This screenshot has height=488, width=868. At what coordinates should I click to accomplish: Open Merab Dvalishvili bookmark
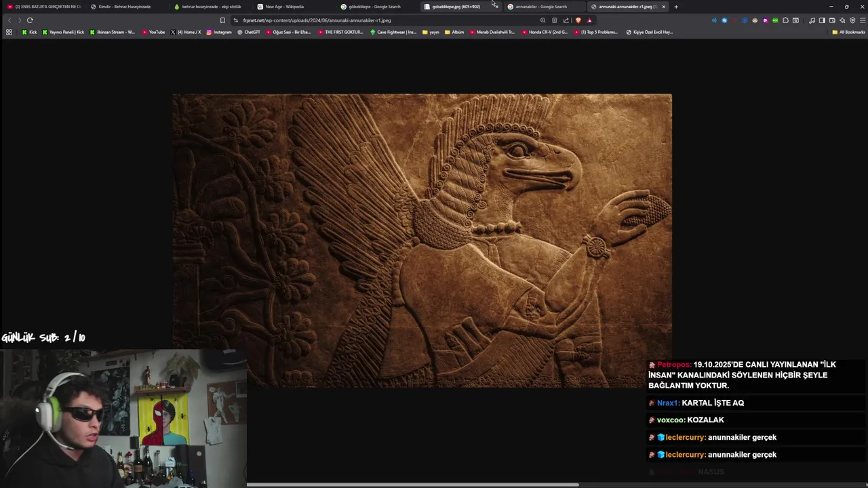click(x=492, y=32)
